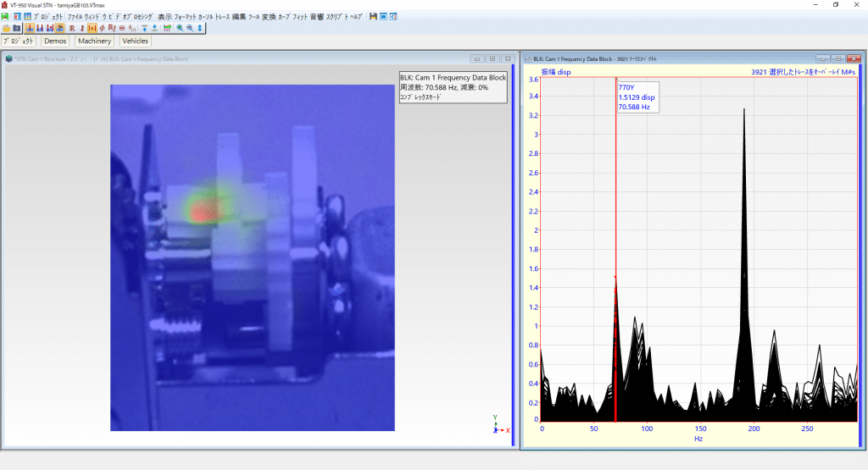Viewport: 868px width, 470px height.
Task: Click the phi symbol toolbar icon
Action: point(102,28)
